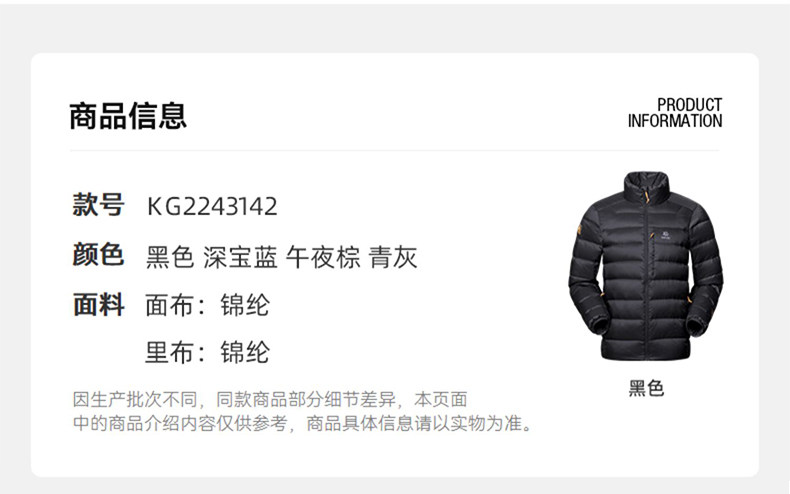Select the 午夜棕 color option
790x494 pixels.
point(323,257)
